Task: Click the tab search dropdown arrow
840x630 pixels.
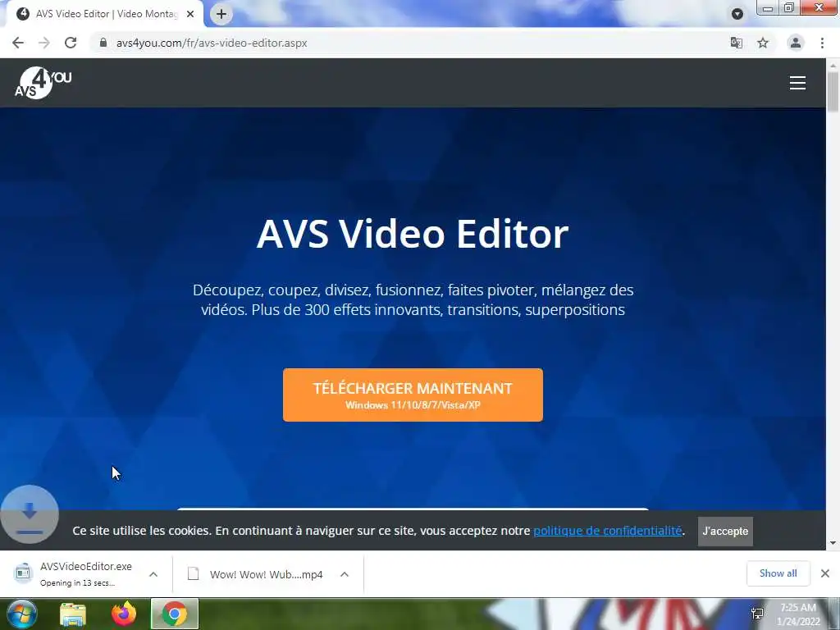Action: tap(737, 14)
